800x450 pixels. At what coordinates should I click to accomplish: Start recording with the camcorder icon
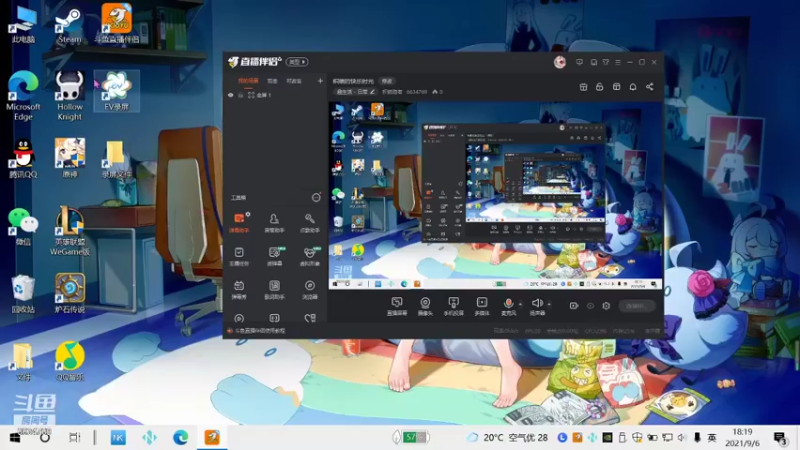pyautogui.click(x=574, y=306)
